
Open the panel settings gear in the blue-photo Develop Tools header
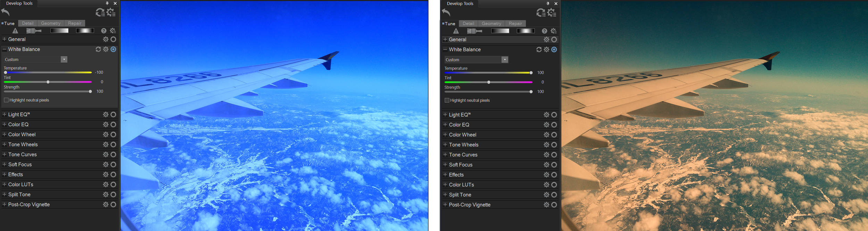point(111,12)
